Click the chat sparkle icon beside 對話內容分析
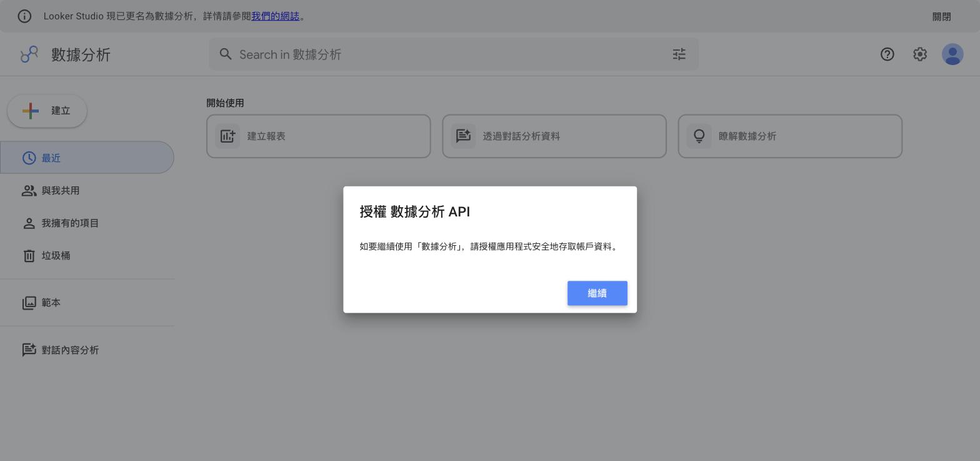The height and width of the screenshot is (461, 980). pyautogui.click(x=29, y=350)
